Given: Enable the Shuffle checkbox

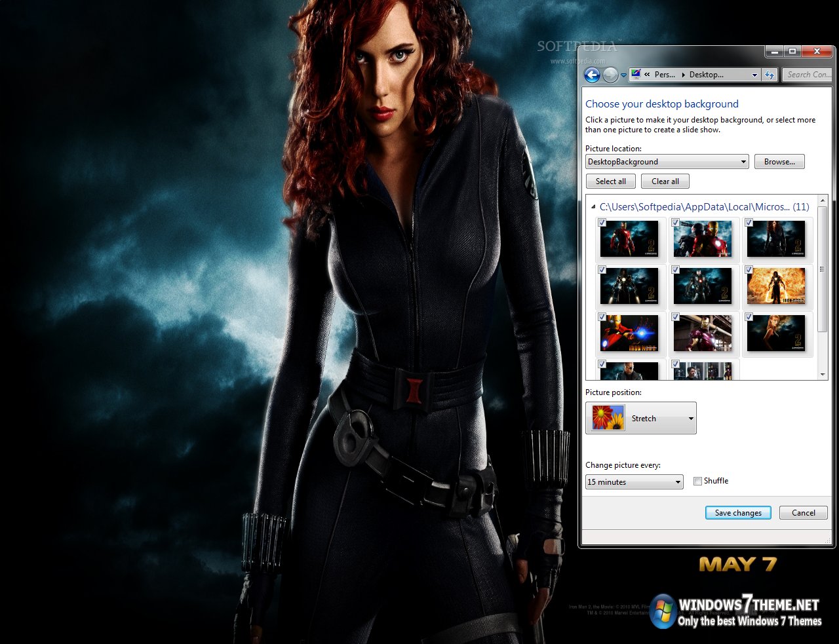Looking at the screenshot, I should [x=697, y=482].
